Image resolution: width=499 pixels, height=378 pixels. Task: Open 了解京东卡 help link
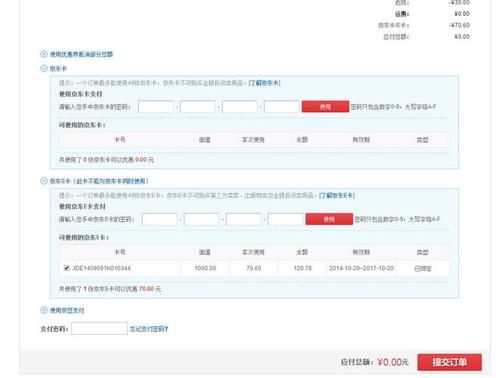[265, 83]
